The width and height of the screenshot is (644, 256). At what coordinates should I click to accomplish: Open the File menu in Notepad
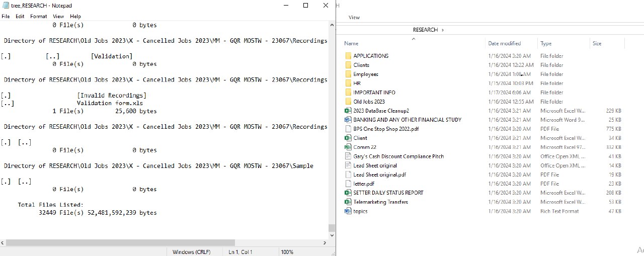[6, 16]
